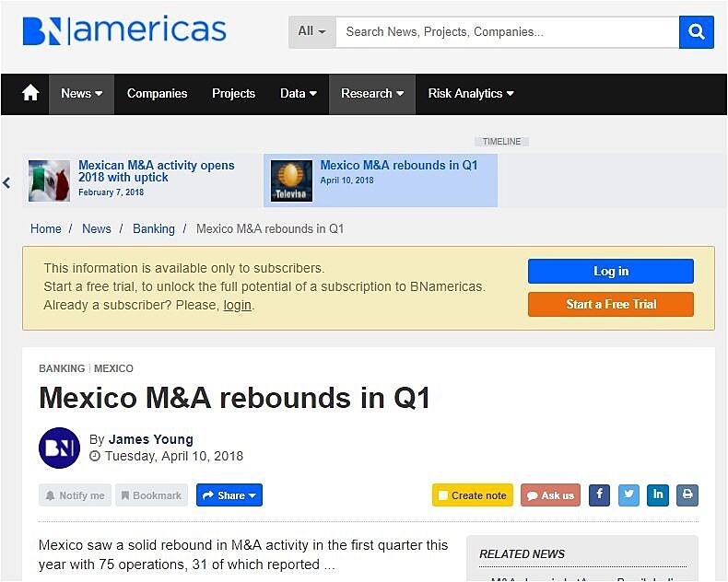728x582 pixels.
Task: Click the Create note button
Action: click(473, 495)
